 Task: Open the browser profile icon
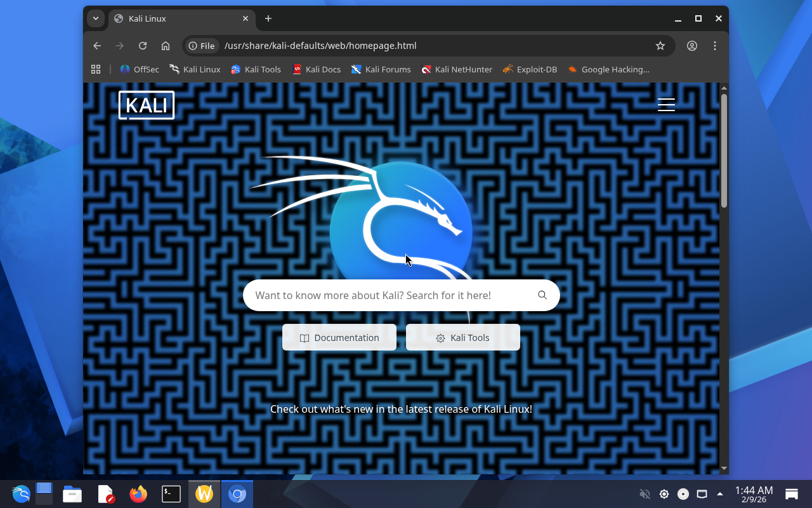click(x=692, y=46)
